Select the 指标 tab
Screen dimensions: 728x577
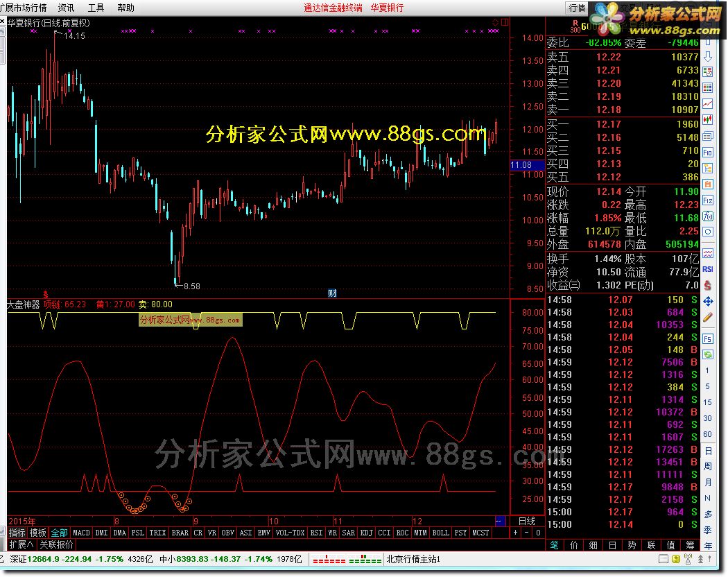[17, 533]
